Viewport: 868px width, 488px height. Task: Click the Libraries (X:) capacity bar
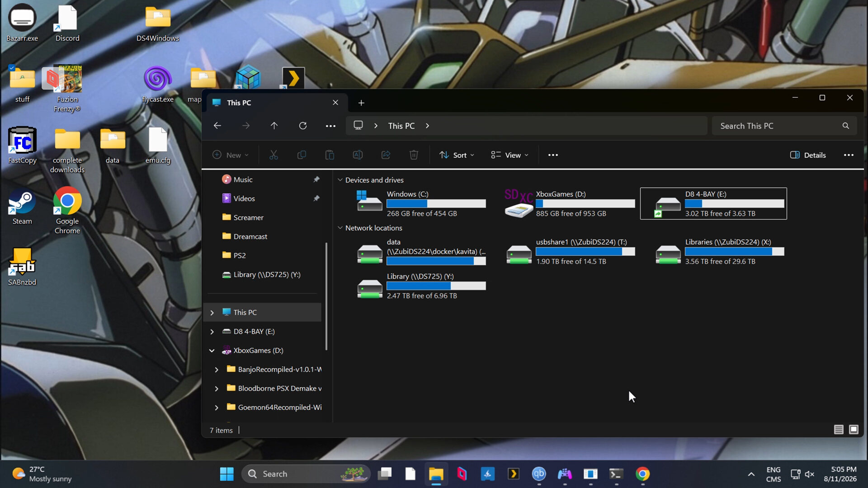point(735,252)
